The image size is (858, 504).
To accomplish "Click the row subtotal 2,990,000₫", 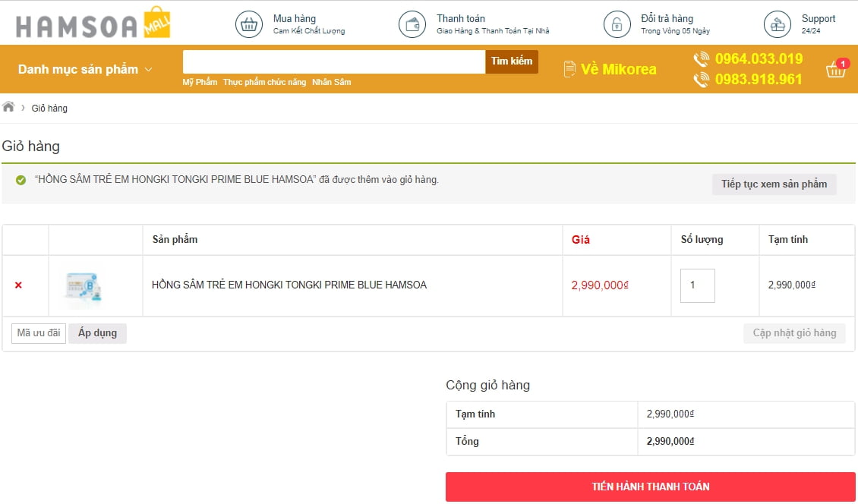I will click(x=792, y=285).
